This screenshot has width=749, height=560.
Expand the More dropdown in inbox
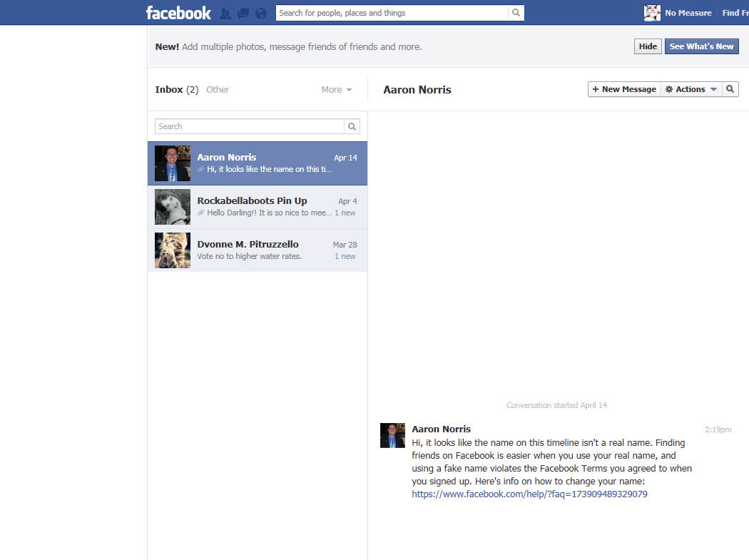[x=336, y=90]
